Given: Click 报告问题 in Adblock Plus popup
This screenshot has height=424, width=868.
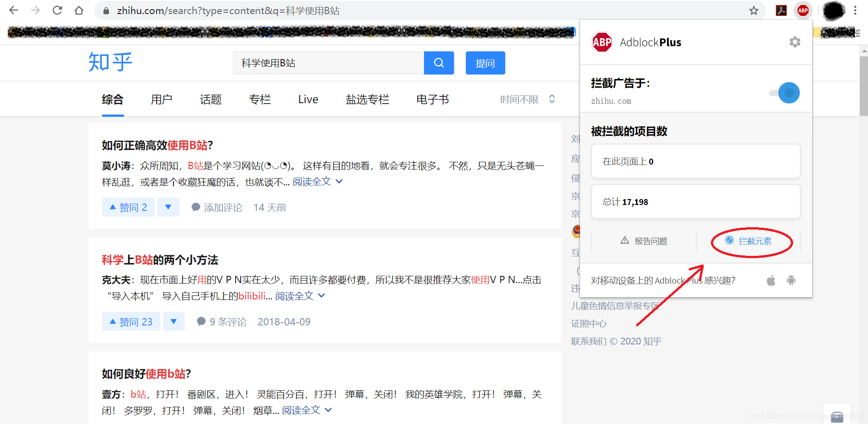Looking at the screenshot, I should point(644,241).
